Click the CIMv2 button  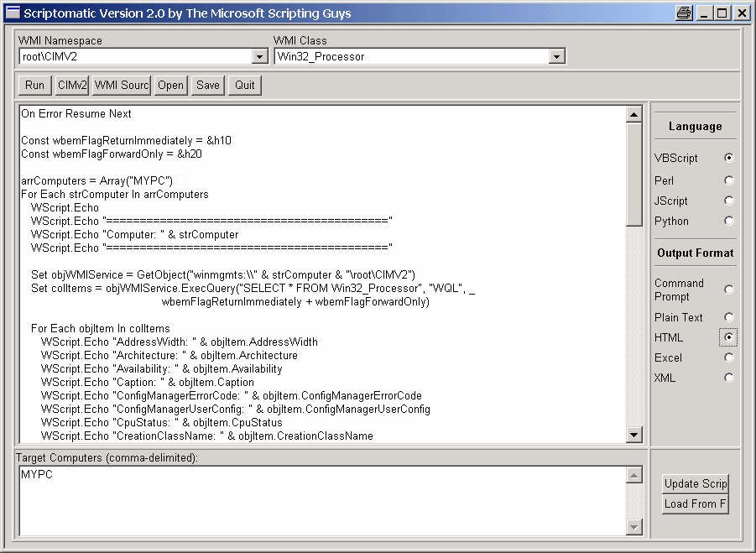coord(71,86)
